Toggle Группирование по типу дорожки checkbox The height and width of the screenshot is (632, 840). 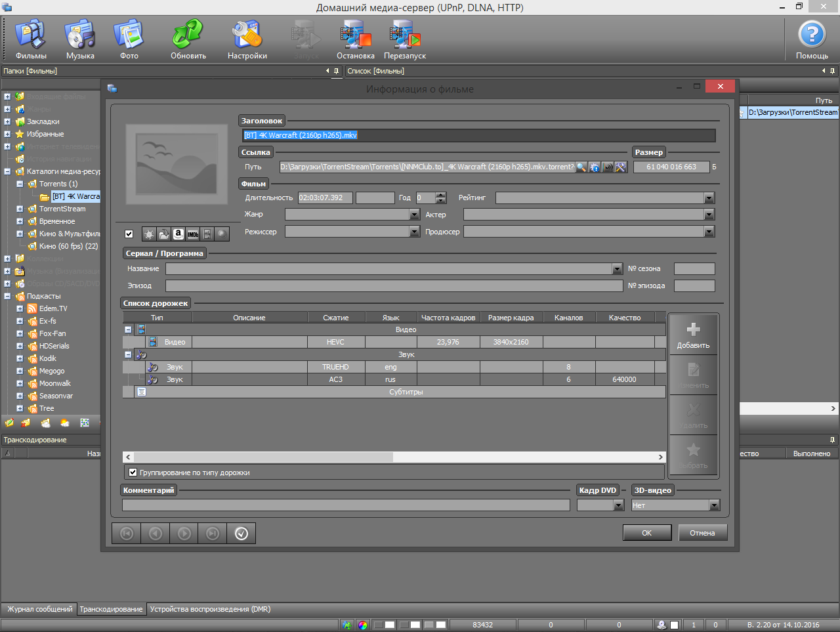133,473
